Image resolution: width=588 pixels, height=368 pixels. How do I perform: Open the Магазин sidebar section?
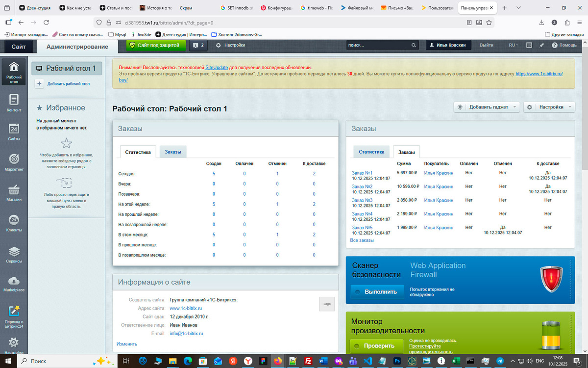[x=14, y=193]
